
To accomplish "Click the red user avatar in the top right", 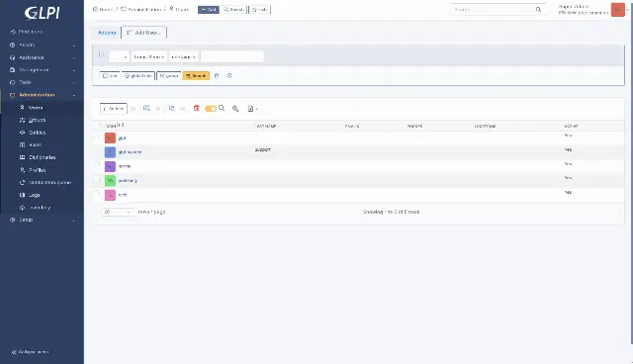I will (x=617, y=10).
